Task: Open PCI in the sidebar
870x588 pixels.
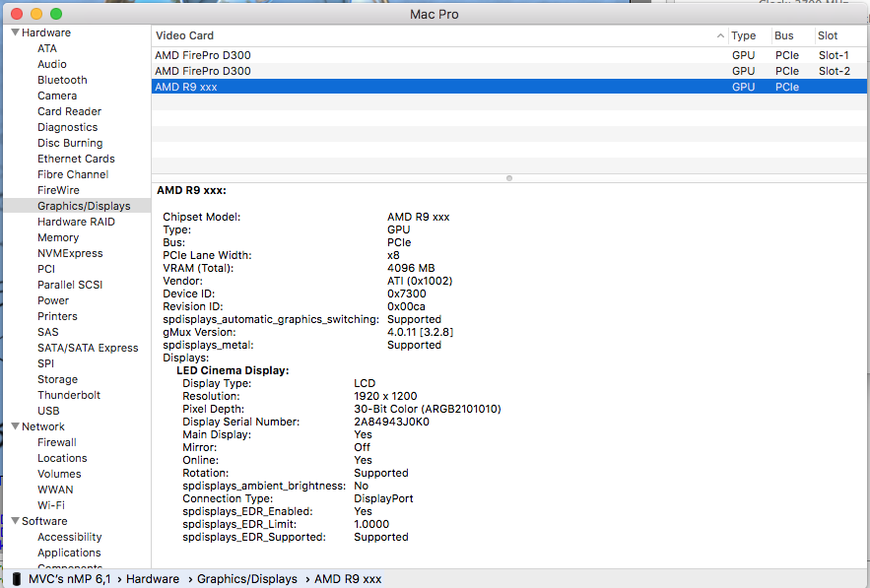Action: 46,269
